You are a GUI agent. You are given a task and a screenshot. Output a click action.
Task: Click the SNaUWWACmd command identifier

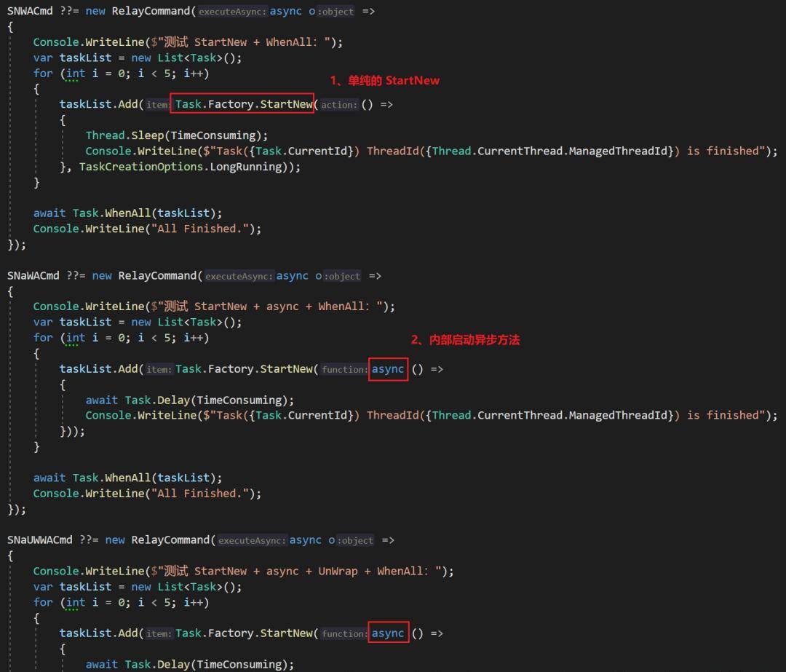40,540
